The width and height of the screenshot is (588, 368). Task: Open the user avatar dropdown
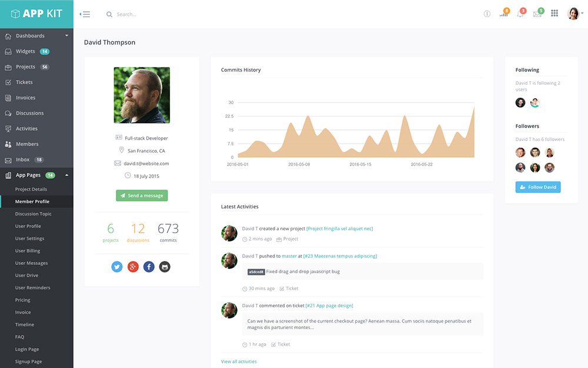574,14
